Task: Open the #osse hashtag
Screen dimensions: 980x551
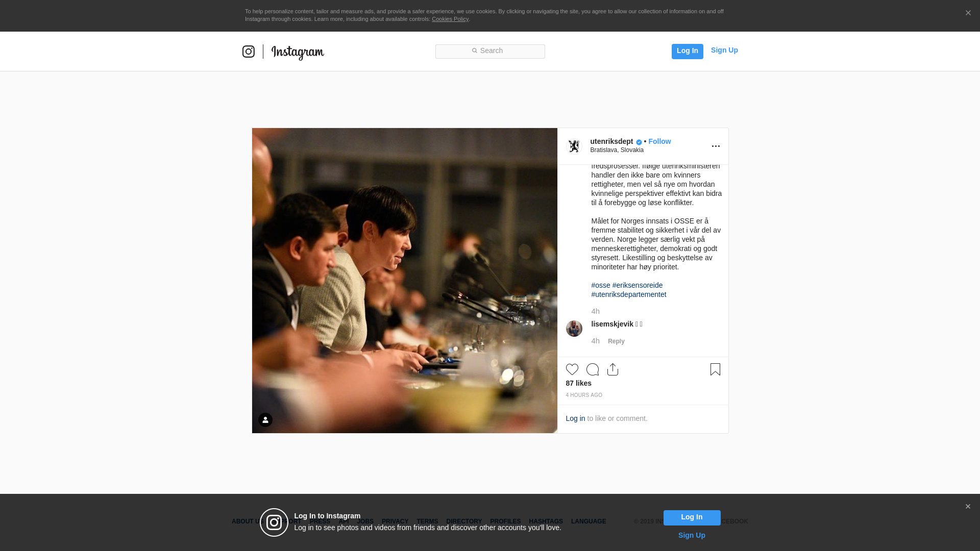Action: point(600,285)
